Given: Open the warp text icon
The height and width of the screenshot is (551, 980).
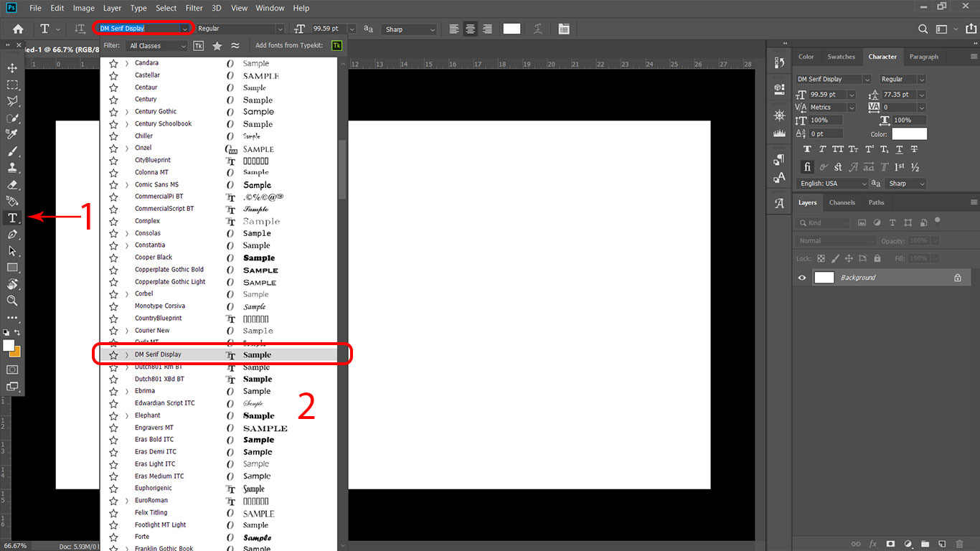Looking at the screenshot, I should [537, 29].
